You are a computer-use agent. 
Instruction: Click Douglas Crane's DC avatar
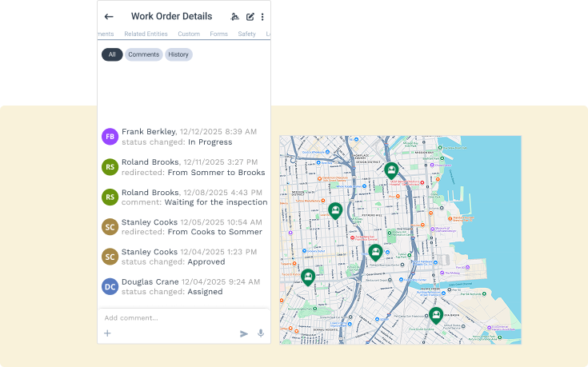pyautogui.click(x=110, y=286)
